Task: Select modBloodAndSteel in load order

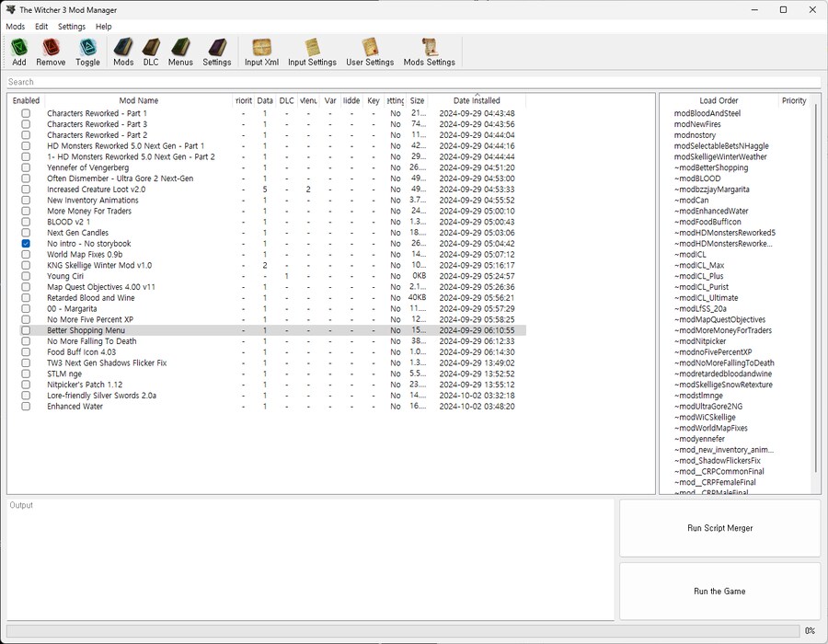Action: point(707,113)
